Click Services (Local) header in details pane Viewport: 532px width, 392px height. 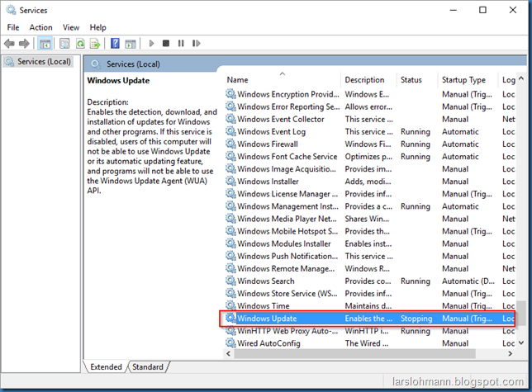click(133, 64)
